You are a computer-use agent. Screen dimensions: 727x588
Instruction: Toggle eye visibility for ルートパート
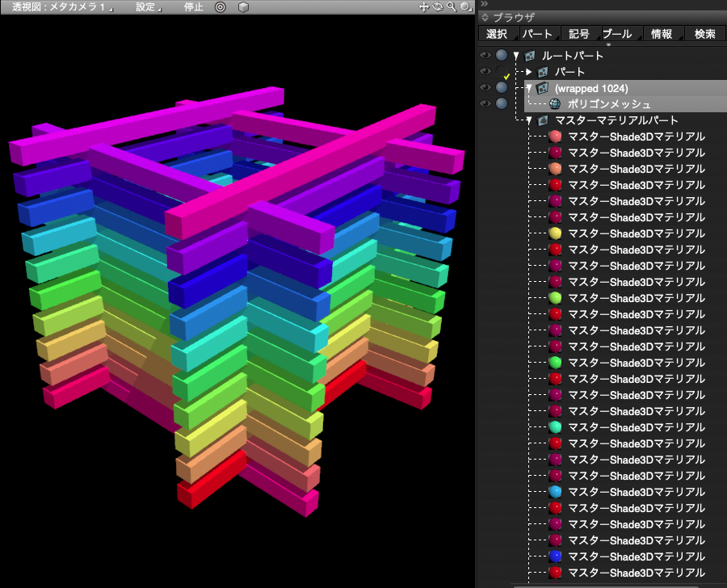pyautogui.click(x=485, y=56)
